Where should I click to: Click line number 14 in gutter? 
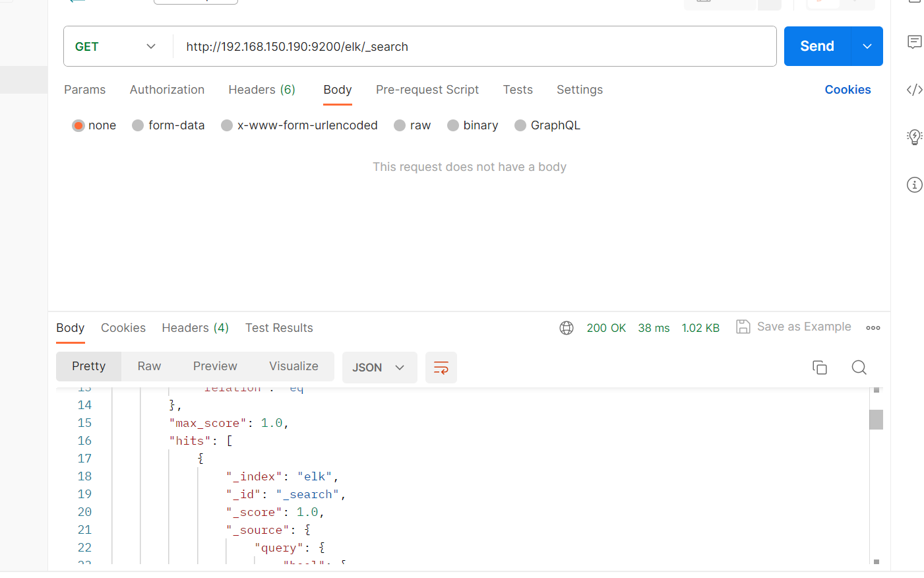point(84,405)
